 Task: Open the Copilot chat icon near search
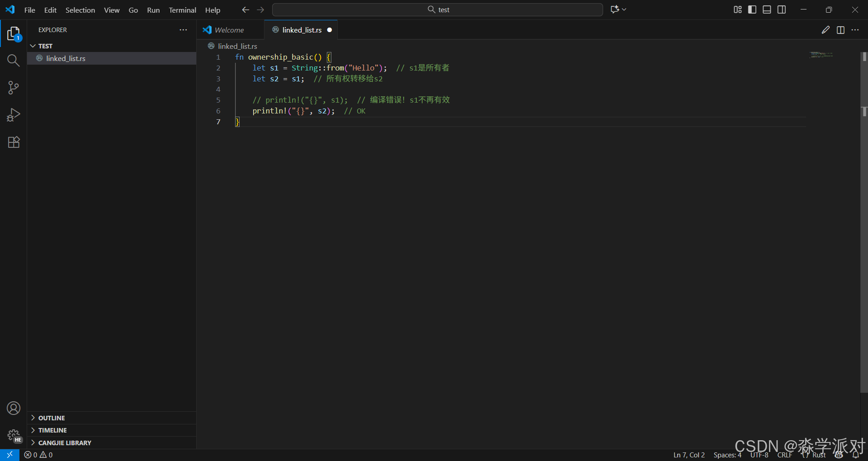click(614, 9)
